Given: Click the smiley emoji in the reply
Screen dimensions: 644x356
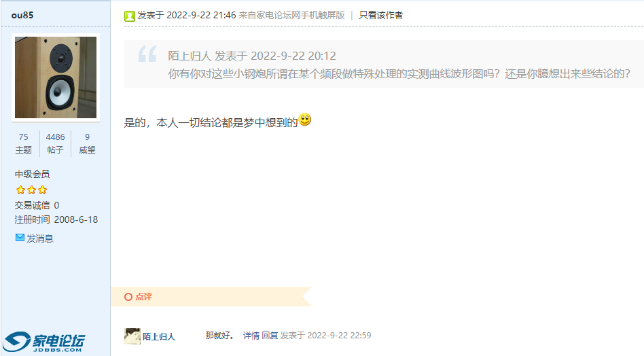Looking at the screenshot, I should pos(305,120).
